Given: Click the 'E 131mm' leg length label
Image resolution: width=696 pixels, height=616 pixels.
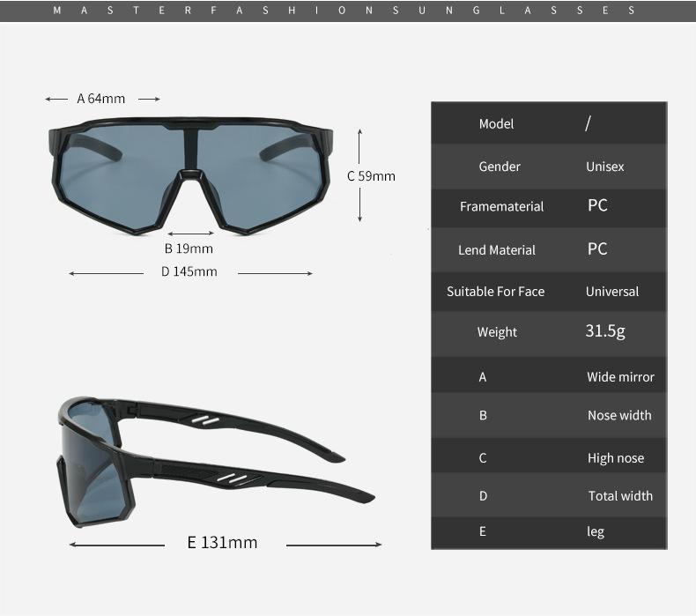Looking at the screenshot, I should point(222,542).
